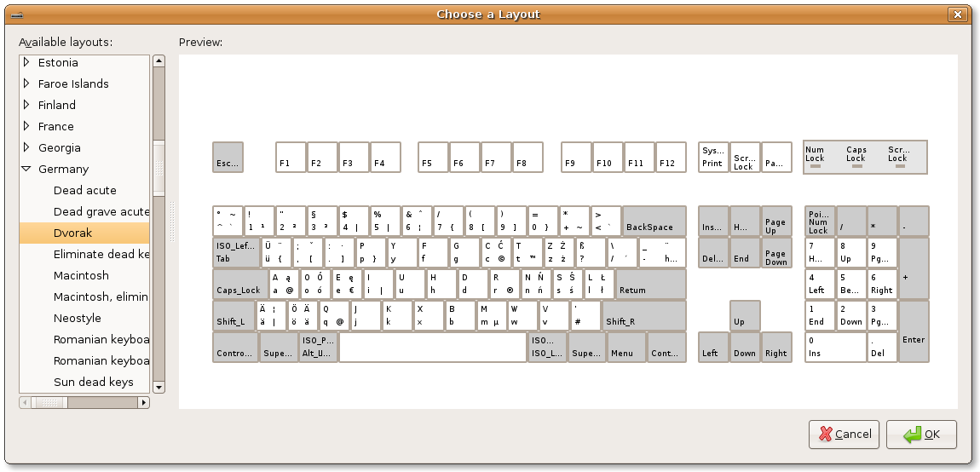Click the Return key in preview
980x472 pixels.
[x=650, y=284]
